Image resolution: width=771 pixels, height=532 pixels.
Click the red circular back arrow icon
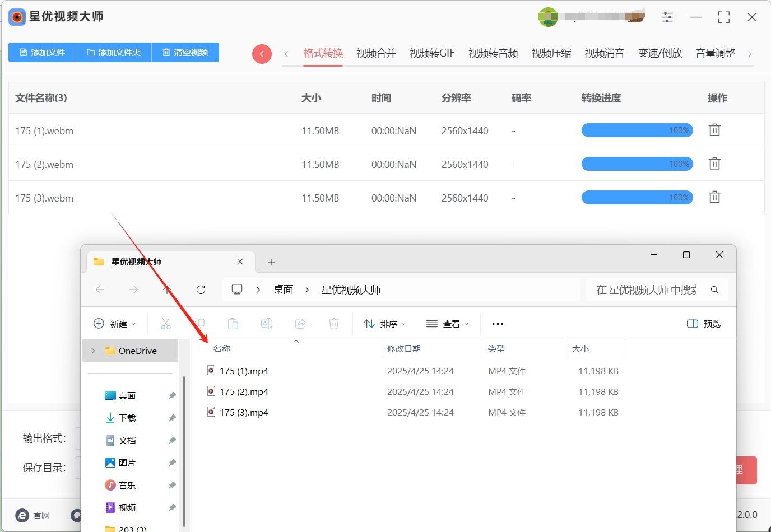tap(262, 54)
